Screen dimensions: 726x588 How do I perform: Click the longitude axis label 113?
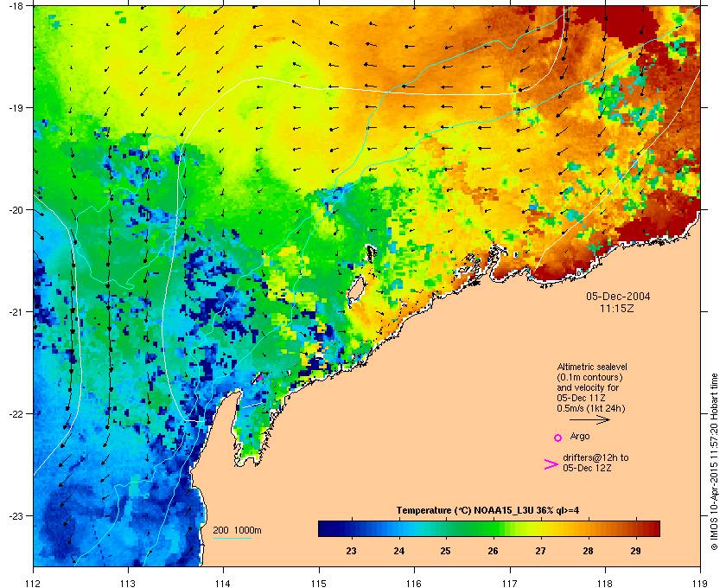[128, 584]
